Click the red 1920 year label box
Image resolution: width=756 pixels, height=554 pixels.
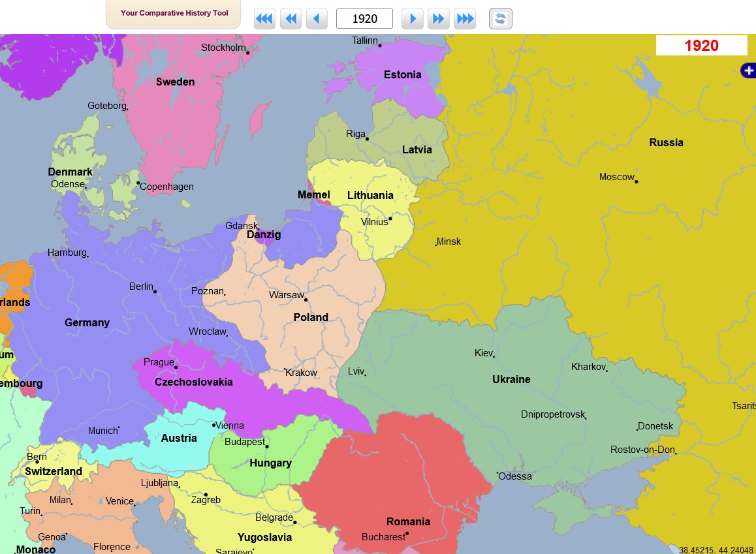tap(701, 46)
